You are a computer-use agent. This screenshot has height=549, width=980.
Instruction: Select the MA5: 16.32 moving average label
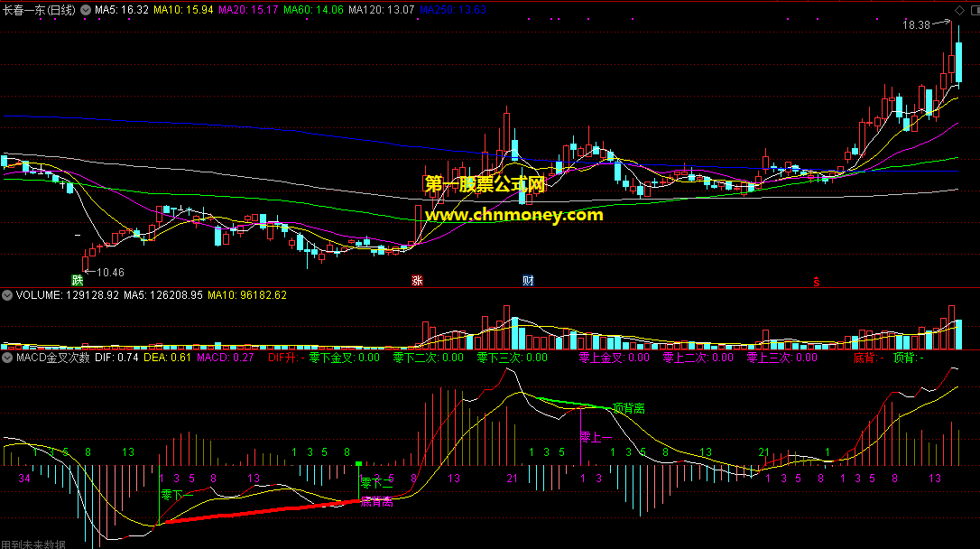[122, 10]
